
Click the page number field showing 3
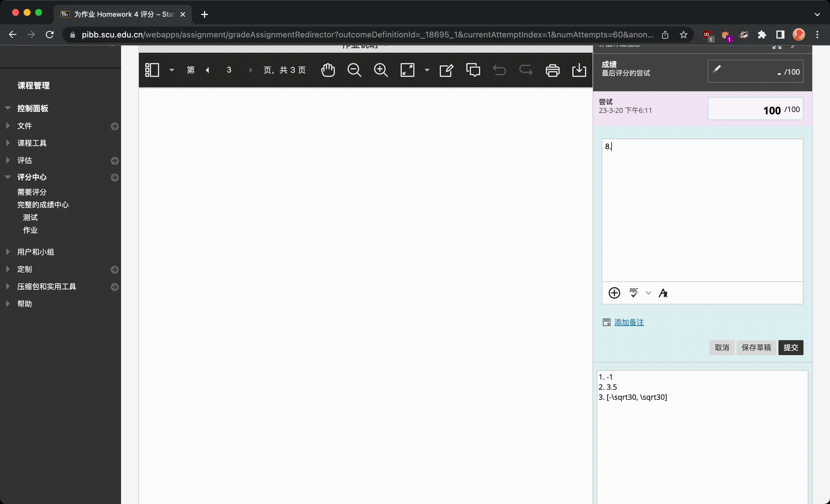click(229, 70)
